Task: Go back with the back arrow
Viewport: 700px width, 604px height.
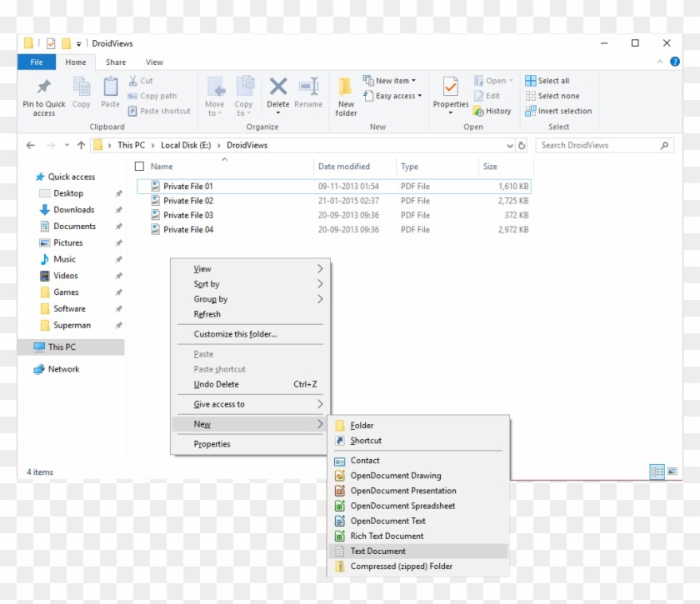Action: coord(30,145)
